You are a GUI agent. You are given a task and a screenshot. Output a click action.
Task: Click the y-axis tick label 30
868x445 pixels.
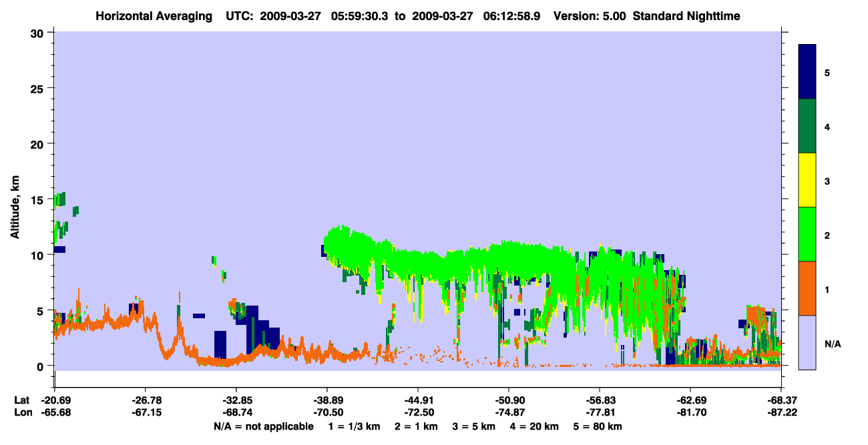pos(39,33)
